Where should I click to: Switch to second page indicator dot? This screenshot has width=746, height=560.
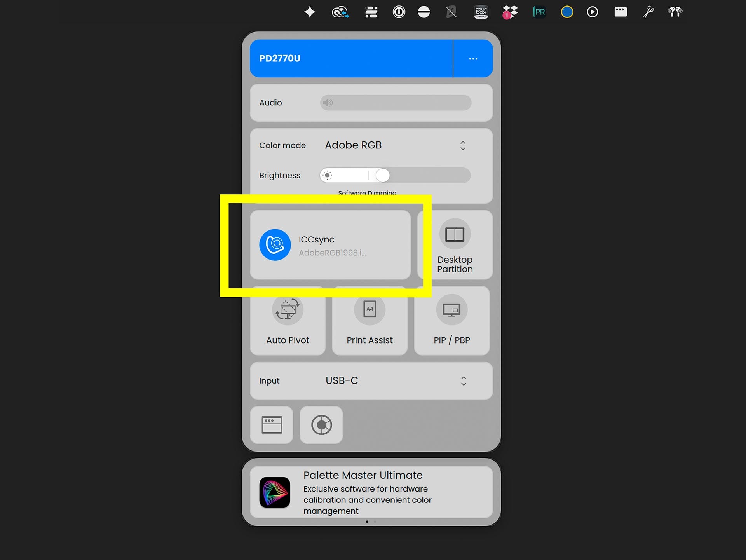(375, 522)
